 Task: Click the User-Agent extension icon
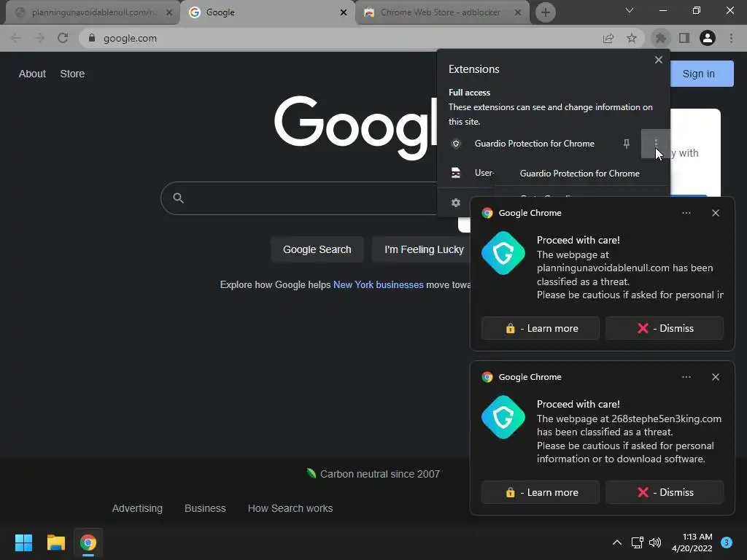coord(456,173)
